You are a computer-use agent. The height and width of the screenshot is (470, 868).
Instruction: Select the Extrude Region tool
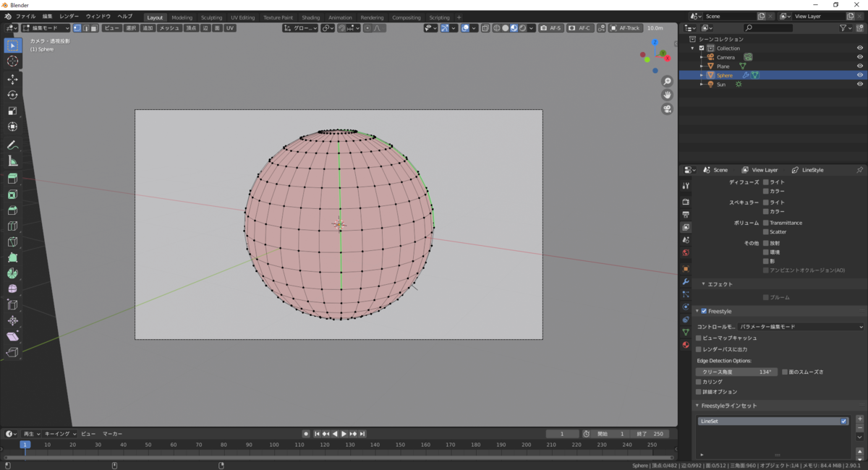pyautogui.click(x=12, y=179)
